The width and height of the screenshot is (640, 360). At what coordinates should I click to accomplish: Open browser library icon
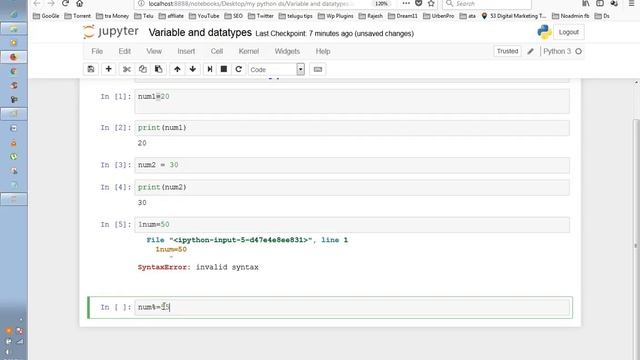click(x=586, y=3)
